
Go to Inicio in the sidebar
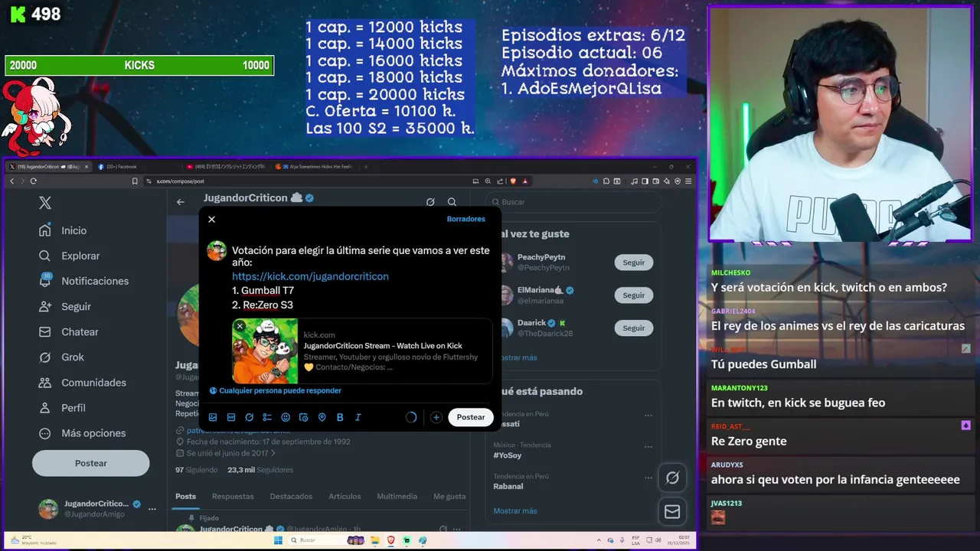tap(64, 230)
